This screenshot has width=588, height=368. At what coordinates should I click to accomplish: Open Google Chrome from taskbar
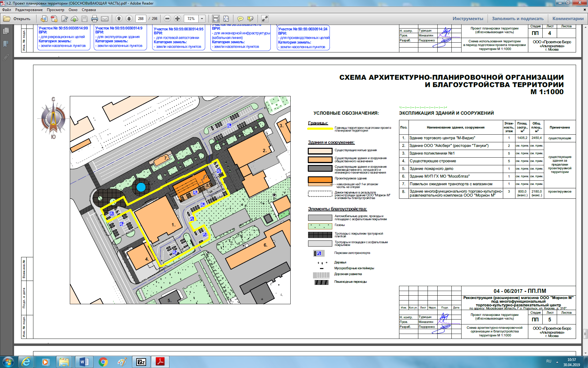103,362
